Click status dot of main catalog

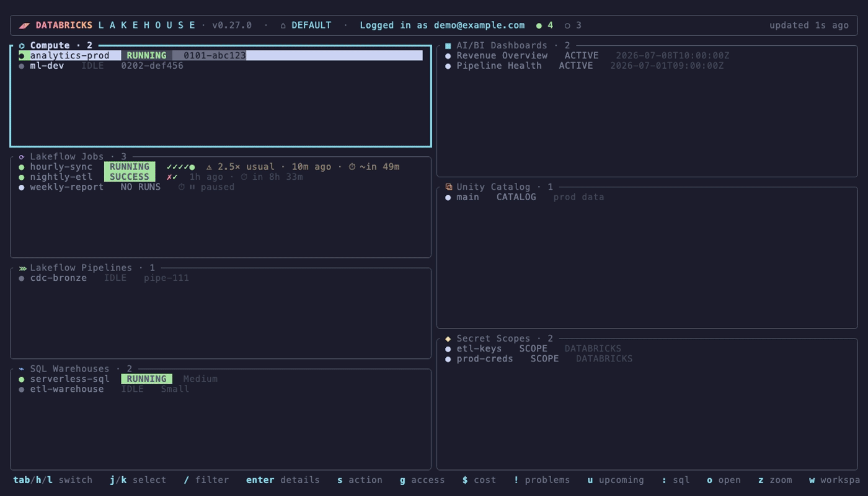(x=448, y=198)
